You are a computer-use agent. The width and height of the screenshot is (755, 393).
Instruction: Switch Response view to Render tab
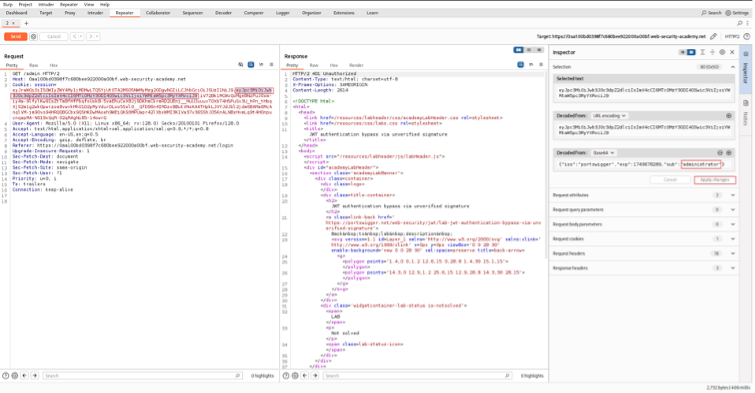(356, 65)
